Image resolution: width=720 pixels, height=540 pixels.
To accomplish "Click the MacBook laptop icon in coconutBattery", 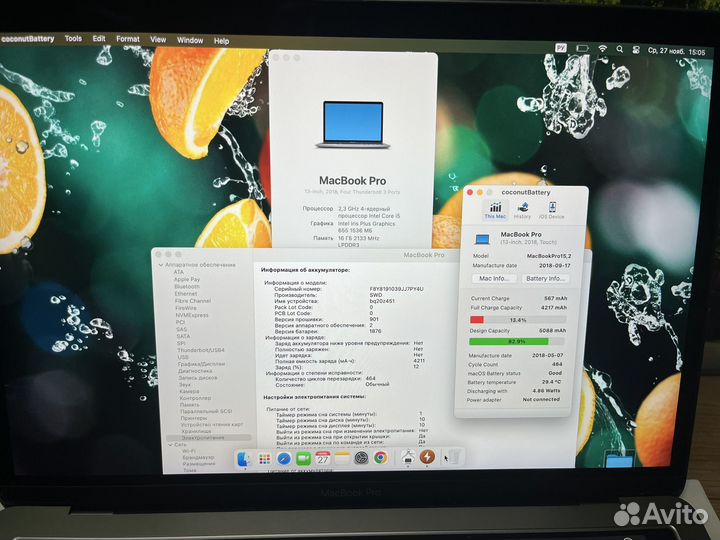I will point(482,239).
